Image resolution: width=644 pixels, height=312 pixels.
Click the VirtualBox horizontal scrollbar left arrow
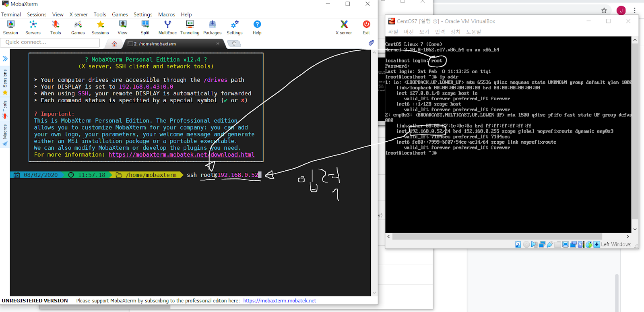[389, 236]
